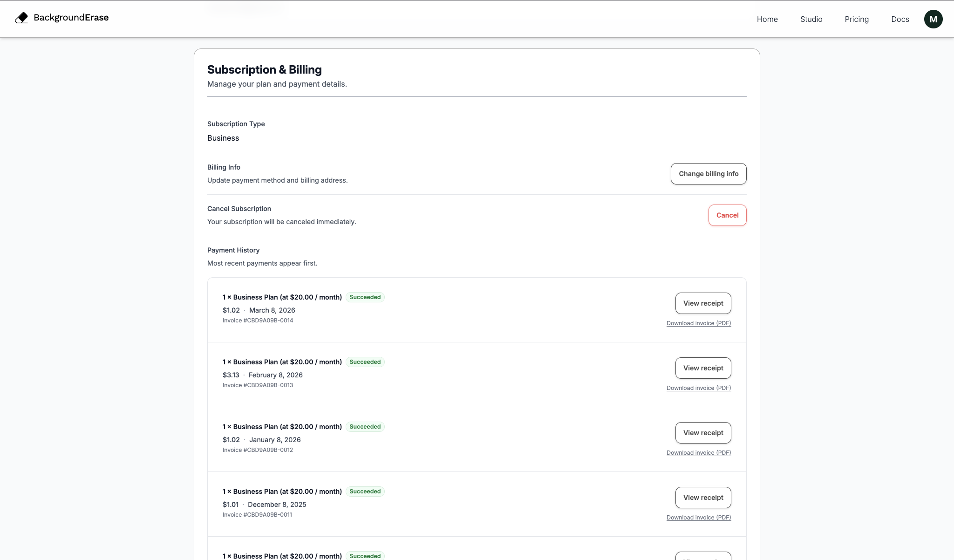Screen dimensions: 954x560
Task: Select the text 'Invoice #CBD9A09B-0014'
Action: (258, 321)
